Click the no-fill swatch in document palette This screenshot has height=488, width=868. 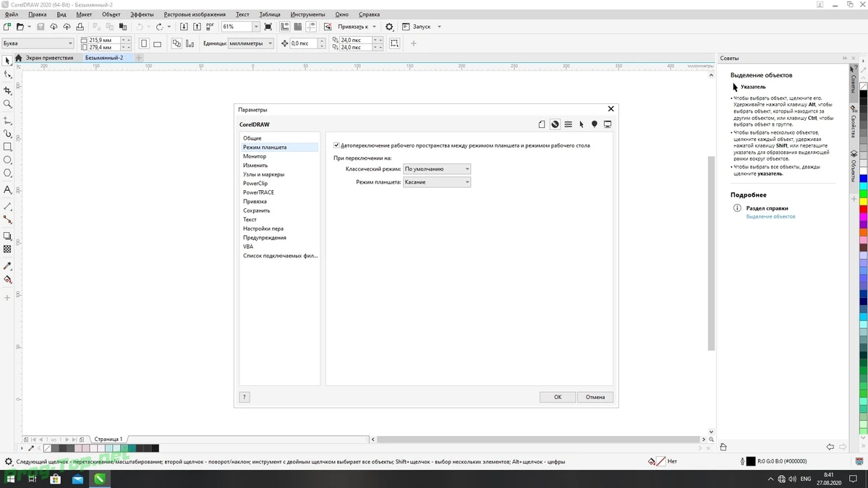click(47, 448)
